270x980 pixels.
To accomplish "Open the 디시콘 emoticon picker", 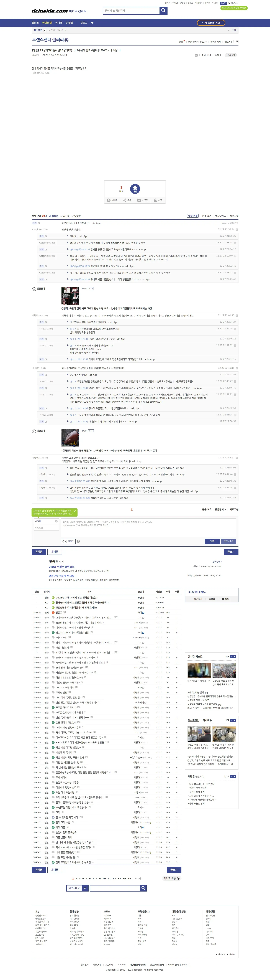I will click(x=68, y=541).
